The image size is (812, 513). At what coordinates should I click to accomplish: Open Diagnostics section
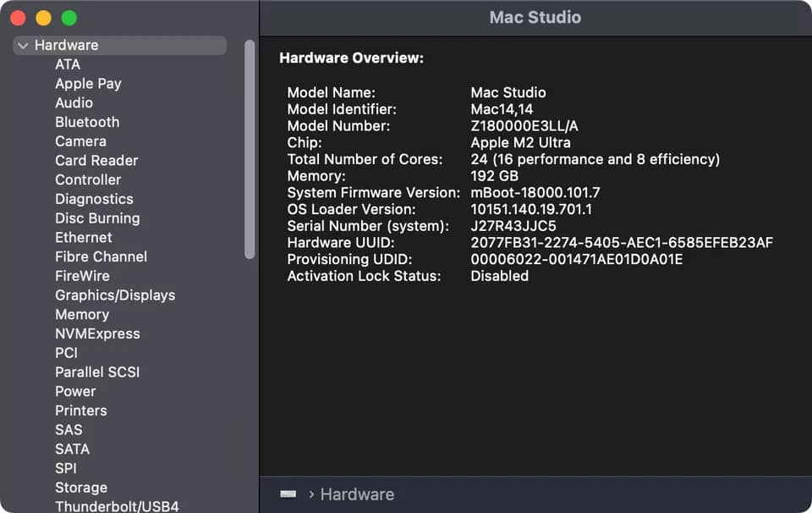click(x=94, y=199)
